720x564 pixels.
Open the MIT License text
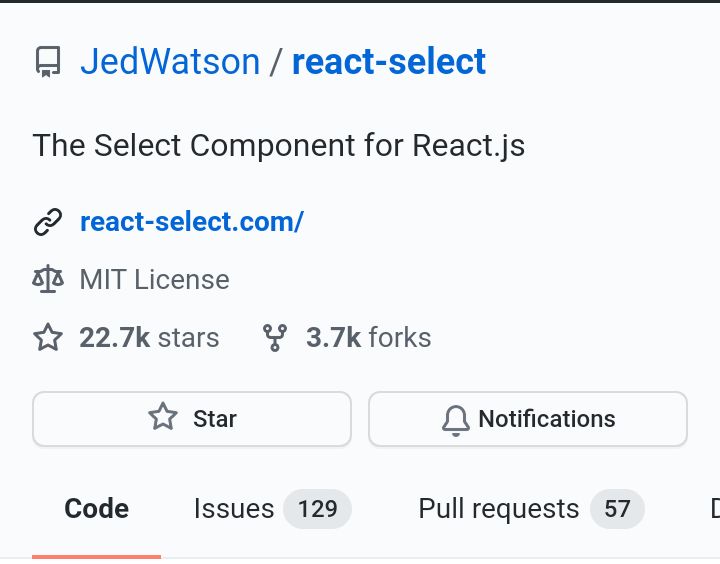click(x=154, y=280)
